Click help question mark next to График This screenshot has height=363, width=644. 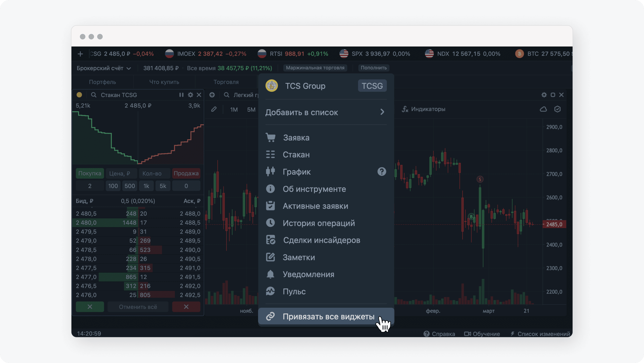coord(382,171)
